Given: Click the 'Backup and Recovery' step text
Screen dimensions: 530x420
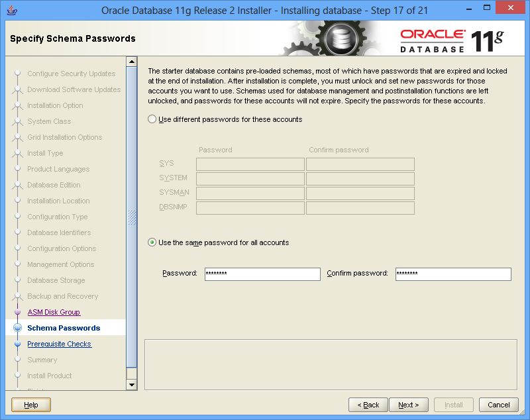Looking at the screenshot, I should [x=63, y=296].
